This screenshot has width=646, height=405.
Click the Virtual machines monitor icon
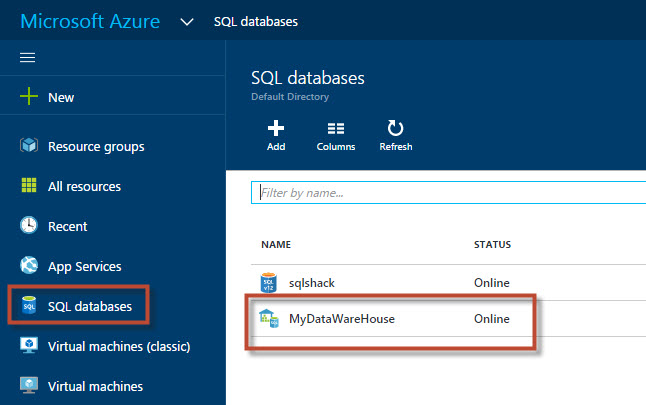click(29, 385)
